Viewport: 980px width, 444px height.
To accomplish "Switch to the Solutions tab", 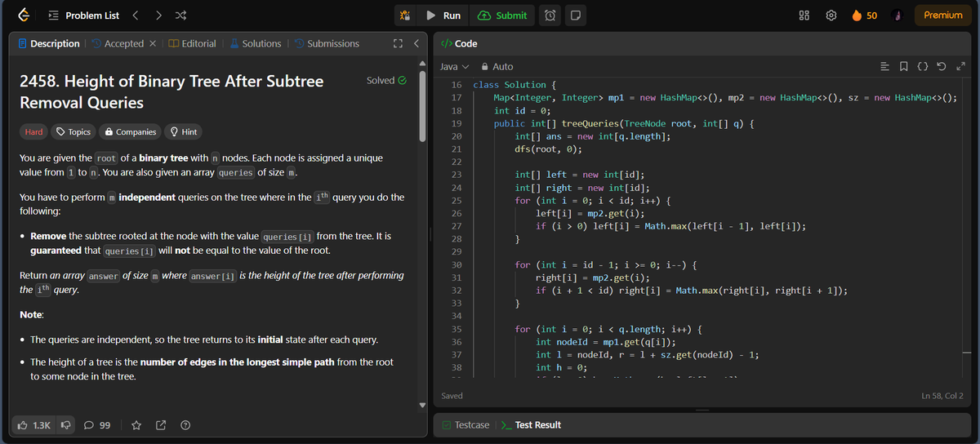I will 255,43.
